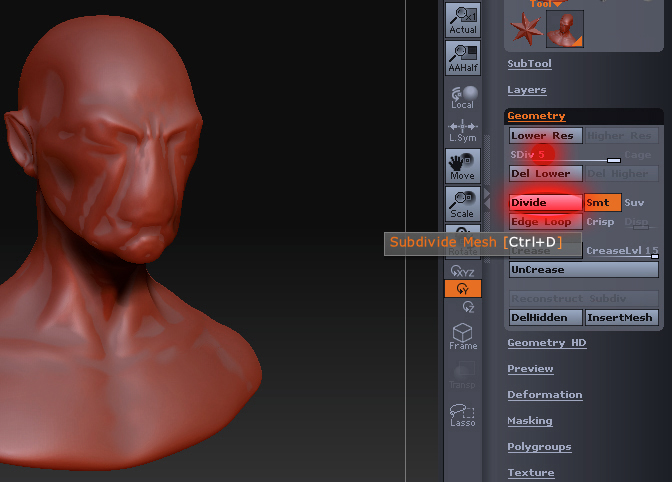This screenshot has width=672, height=482.
Task: Click the AAHalf zoom icon
Action: tap(462, 57)
